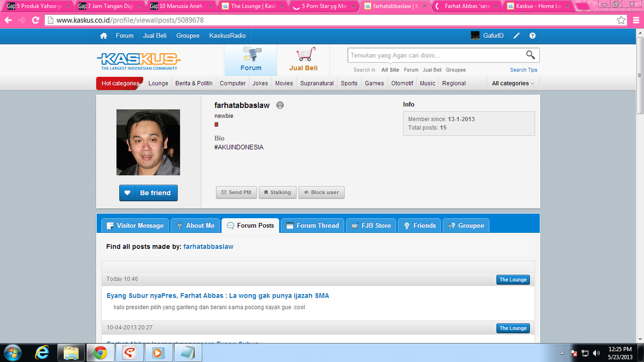644x362 pixels.
Task: Click The Lounge tag on Today 10:46 post
Action: tap(513, 280)
